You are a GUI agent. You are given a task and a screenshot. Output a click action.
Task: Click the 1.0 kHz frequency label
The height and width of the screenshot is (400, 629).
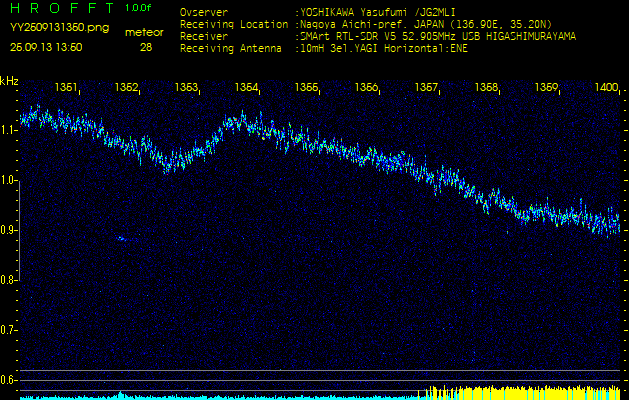[x=9, y=181]
